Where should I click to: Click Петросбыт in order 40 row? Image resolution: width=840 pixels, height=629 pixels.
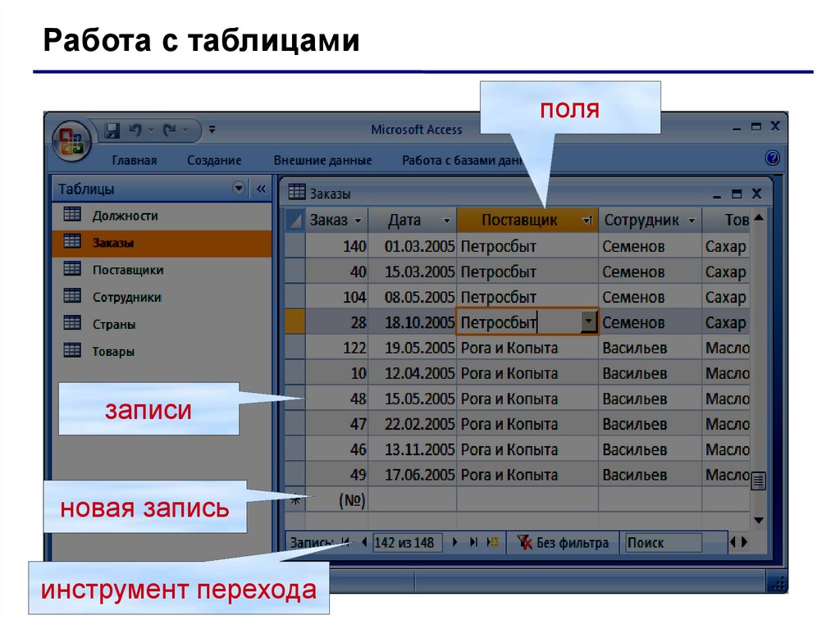click(x=527, y=272)
